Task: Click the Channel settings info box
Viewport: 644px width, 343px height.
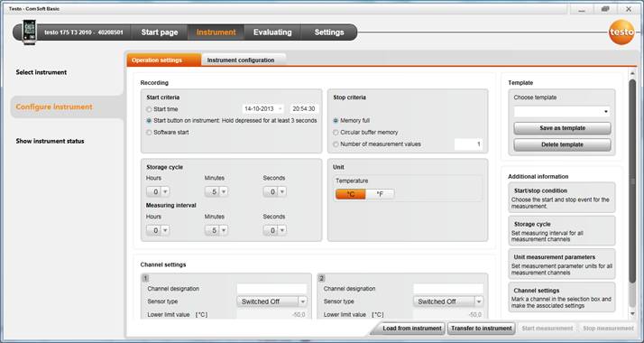Action: (x=562, y=297)
